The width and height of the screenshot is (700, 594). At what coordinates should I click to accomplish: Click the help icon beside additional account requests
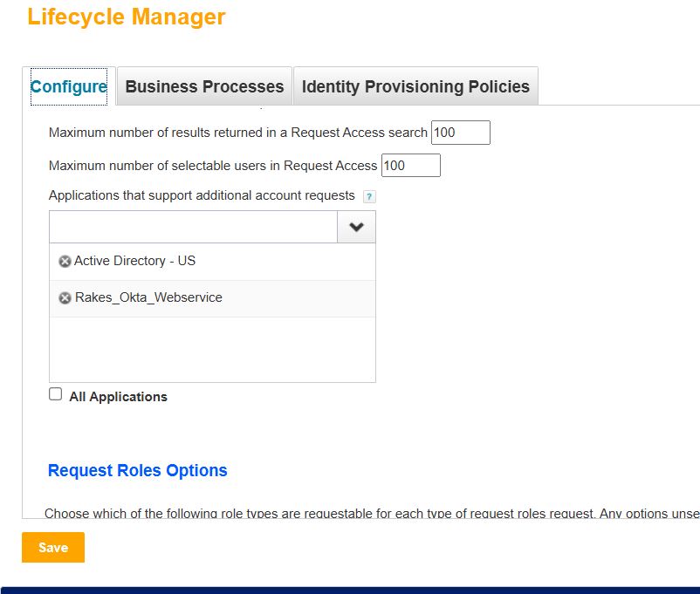369,197
